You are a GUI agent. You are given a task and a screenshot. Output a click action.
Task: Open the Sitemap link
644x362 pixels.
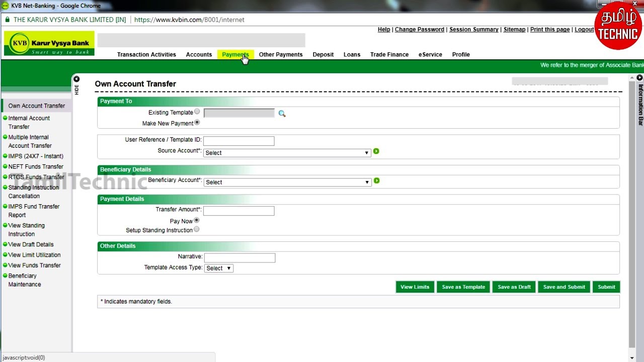(514, 30)
